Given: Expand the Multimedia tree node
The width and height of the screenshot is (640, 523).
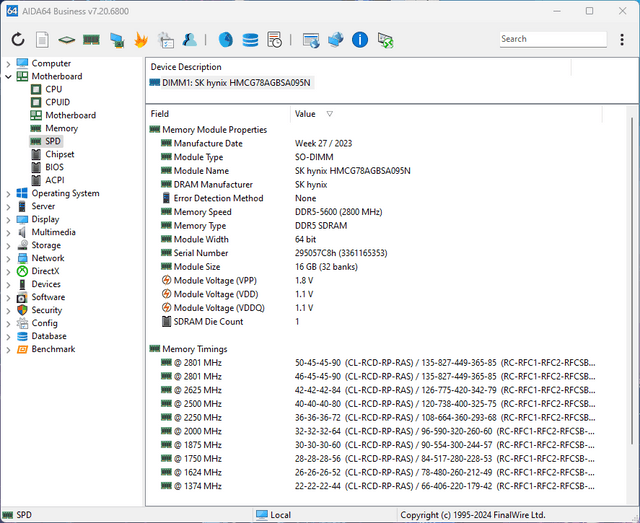Looking at the screenshot, I should click(x=8, y=233).
